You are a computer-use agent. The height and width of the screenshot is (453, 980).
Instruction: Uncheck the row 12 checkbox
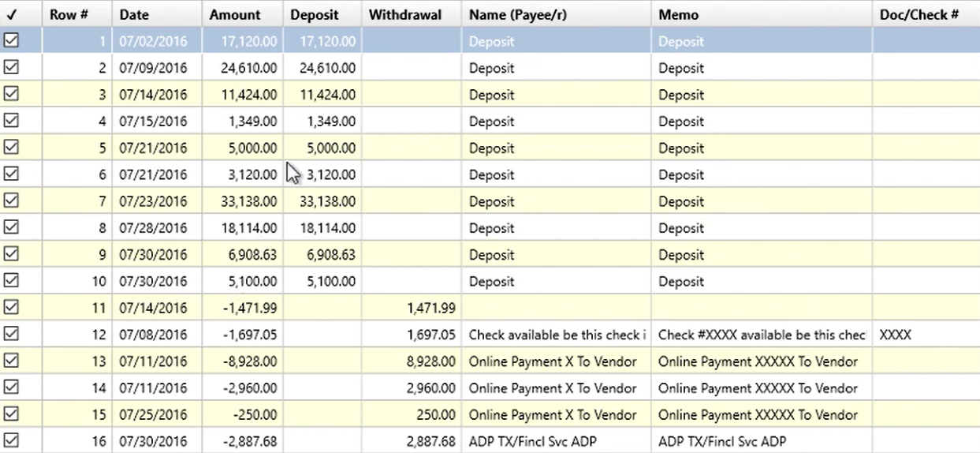coord(11,334)
